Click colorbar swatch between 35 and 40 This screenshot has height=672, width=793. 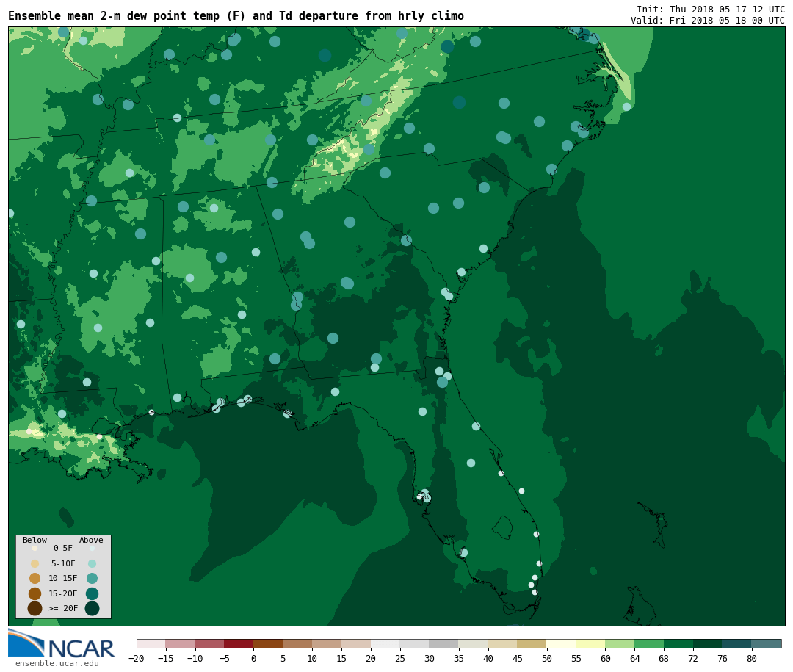pos(474,643)
